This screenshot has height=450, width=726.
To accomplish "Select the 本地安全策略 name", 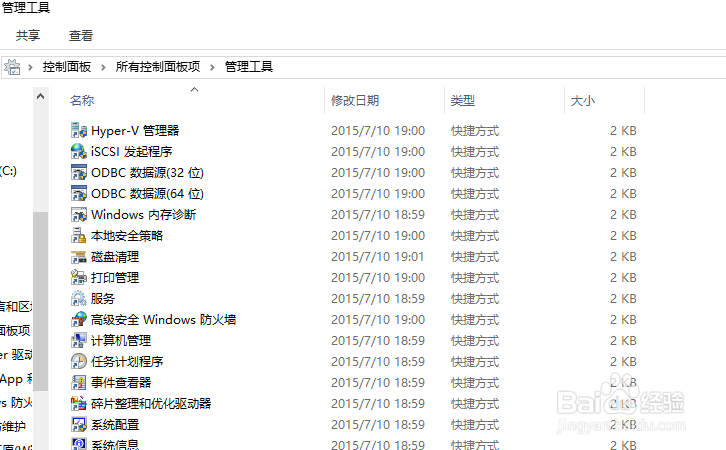I will [127, 235].
